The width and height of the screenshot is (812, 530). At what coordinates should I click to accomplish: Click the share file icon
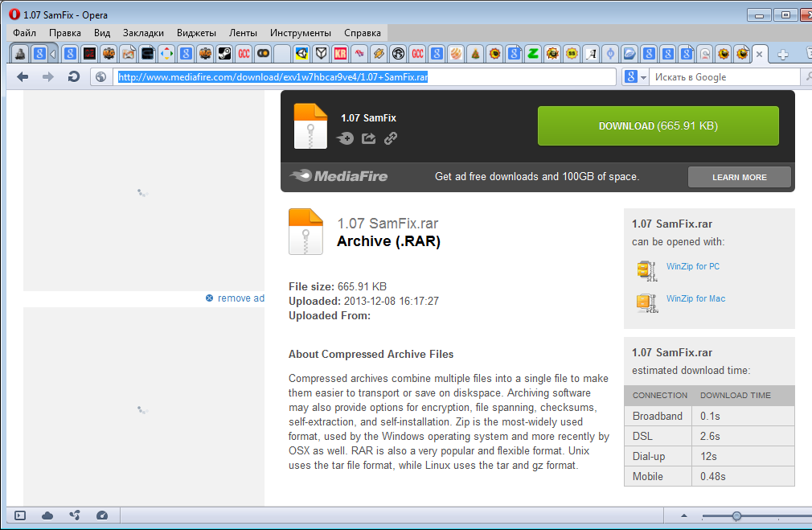click(x=368, y=138)
